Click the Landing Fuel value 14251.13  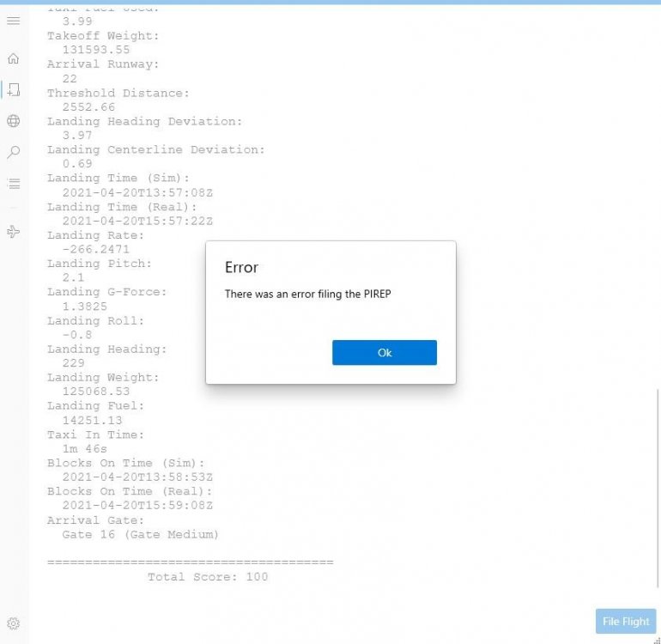point(92,421)
